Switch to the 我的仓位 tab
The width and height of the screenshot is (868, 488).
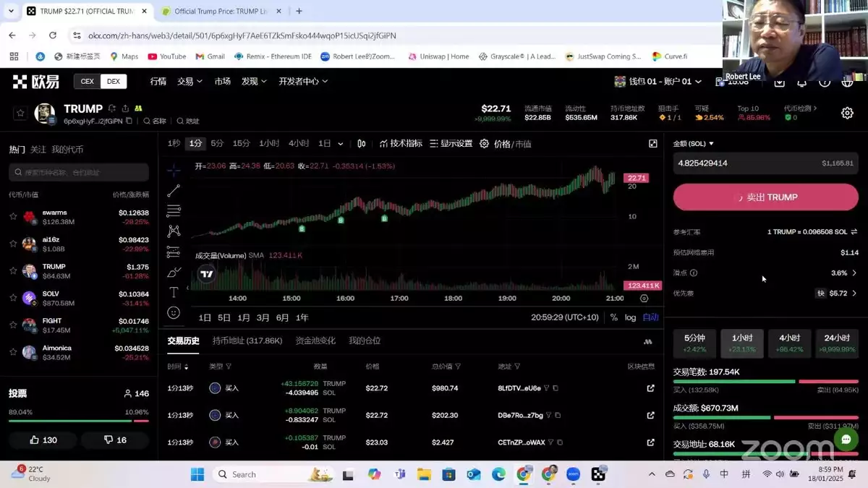365,341
